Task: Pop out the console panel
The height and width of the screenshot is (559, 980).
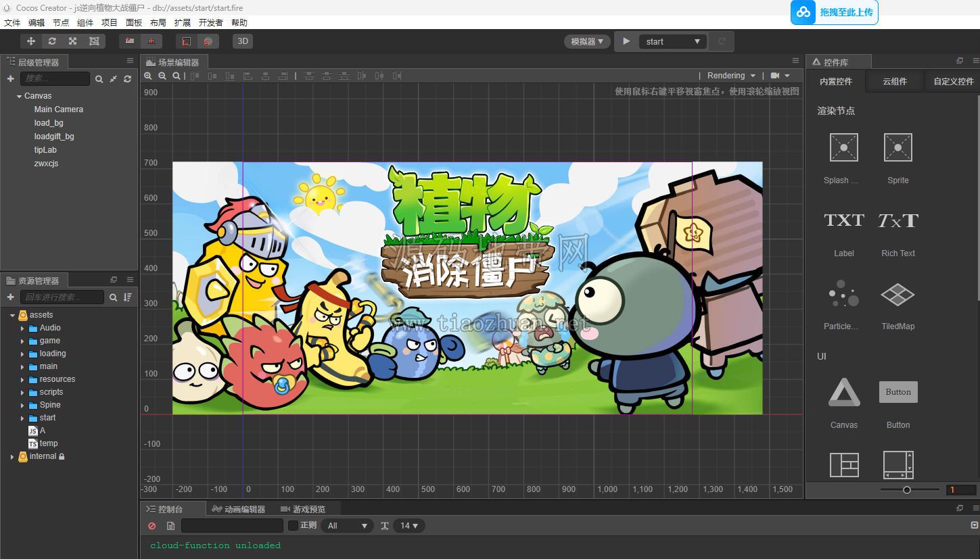Action: coord(959,508)
